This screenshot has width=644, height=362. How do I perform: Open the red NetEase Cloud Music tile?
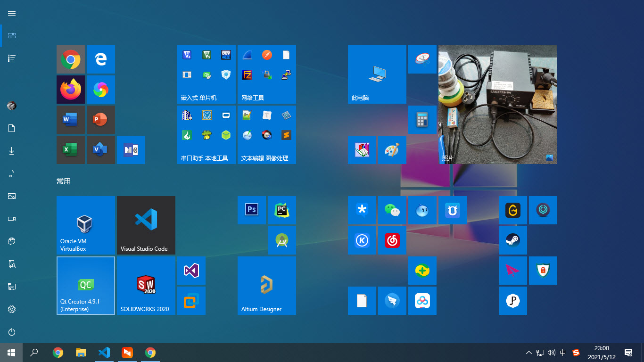[x=392, y=240]
